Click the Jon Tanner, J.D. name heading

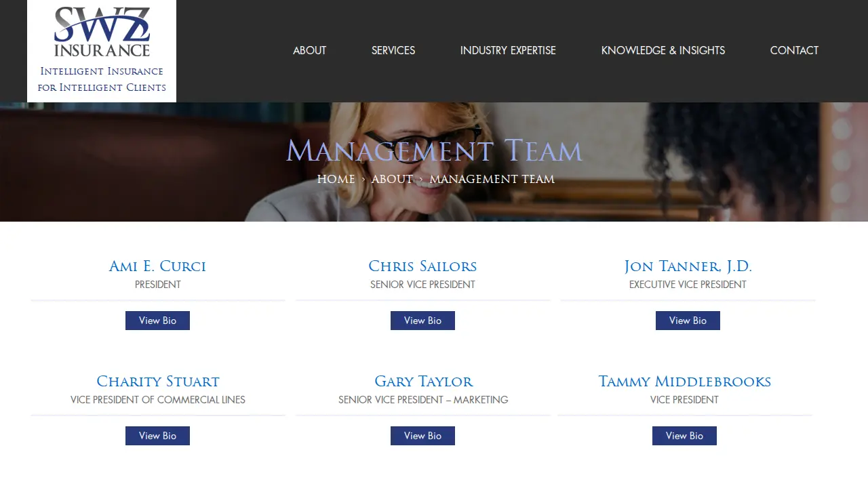(688, 266)
